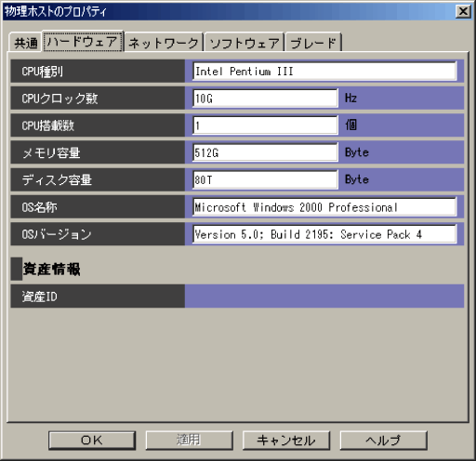Click the OSバージョン field with Version 5.0
476x461 pixels.
pyautogui.click(x=324, y=234)
